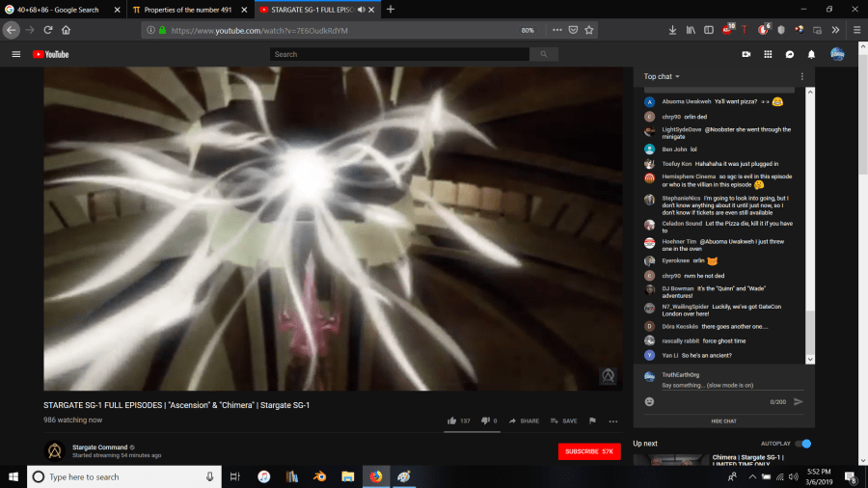Viewport: 868px width, 488px height.
Task: Like the video with thumbs up
Action: click(x=451, y=420)
